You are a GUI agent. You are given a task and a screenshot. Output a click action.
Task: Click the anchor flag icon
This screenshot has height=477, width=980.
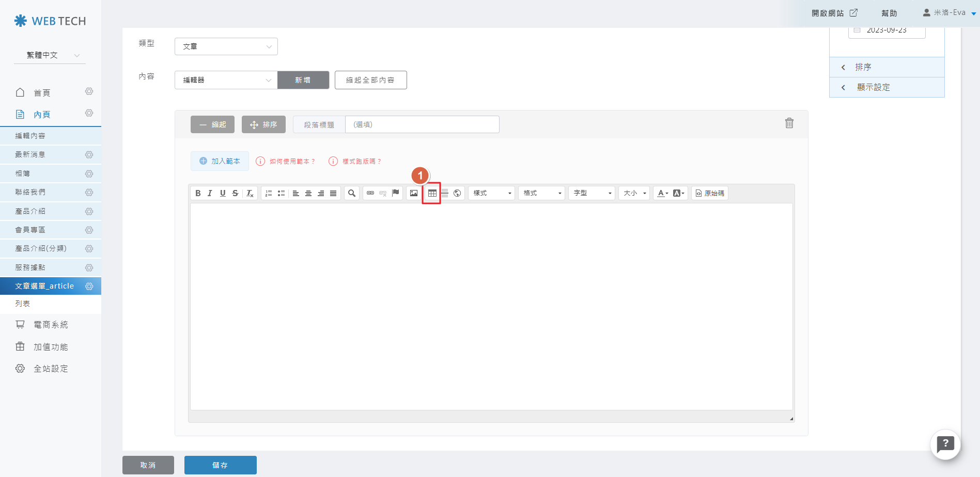click(396, 193)
